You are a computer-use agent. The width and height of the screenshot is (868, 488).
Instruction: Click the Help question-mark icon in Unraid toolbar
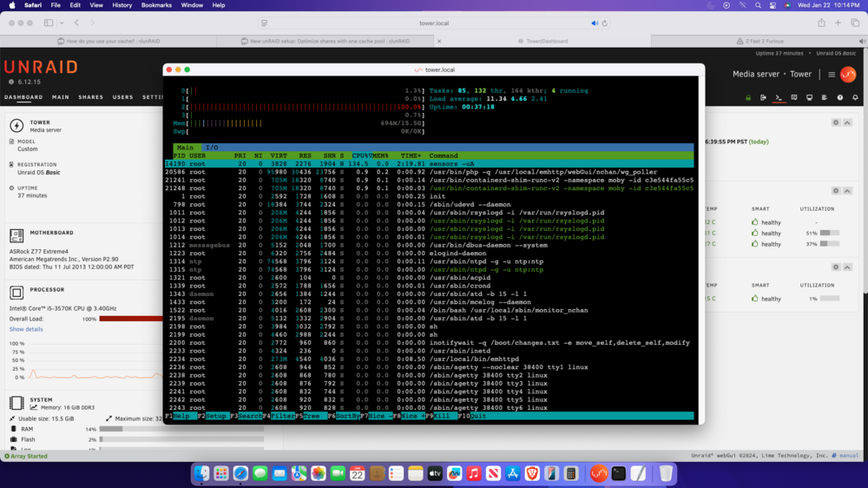coord(839,97)
